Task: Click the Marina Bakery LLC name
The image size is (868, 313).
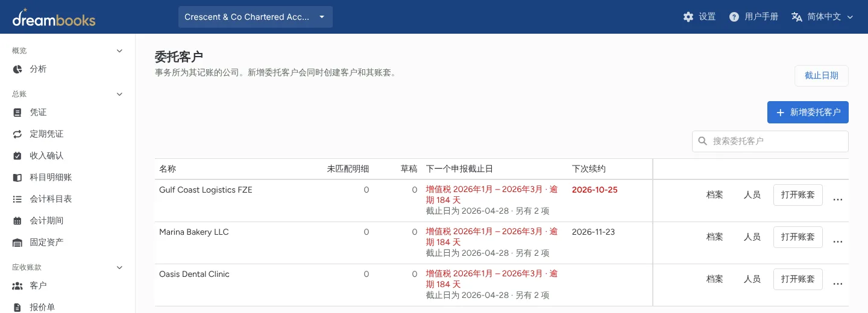Action: point(194,232)
